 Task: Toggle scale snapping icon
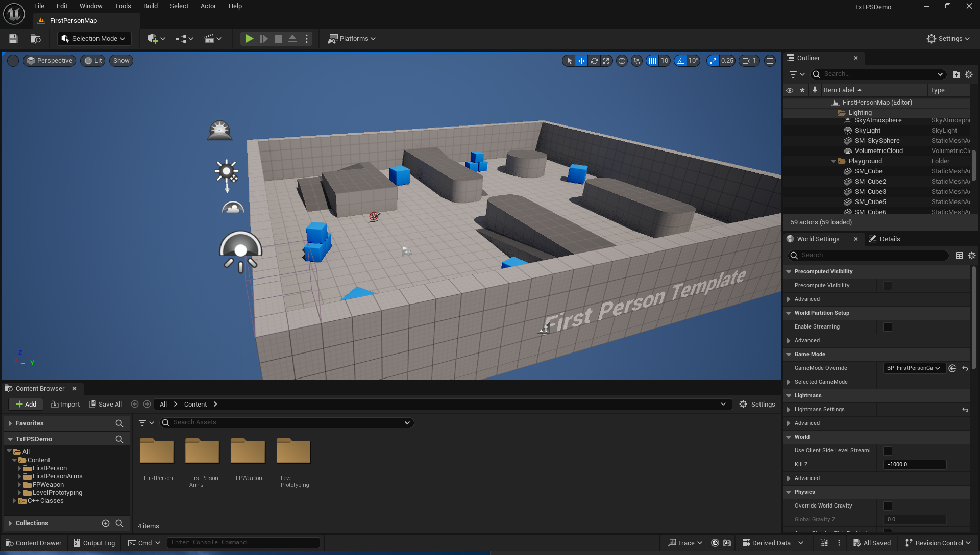tap(713, 61)
